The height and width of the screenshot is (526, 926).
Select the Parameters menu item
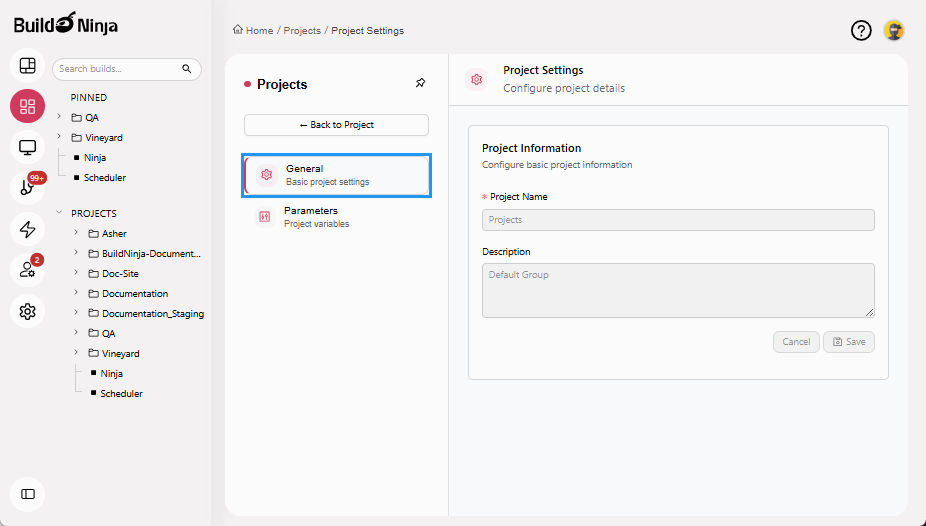coord(337,217)
